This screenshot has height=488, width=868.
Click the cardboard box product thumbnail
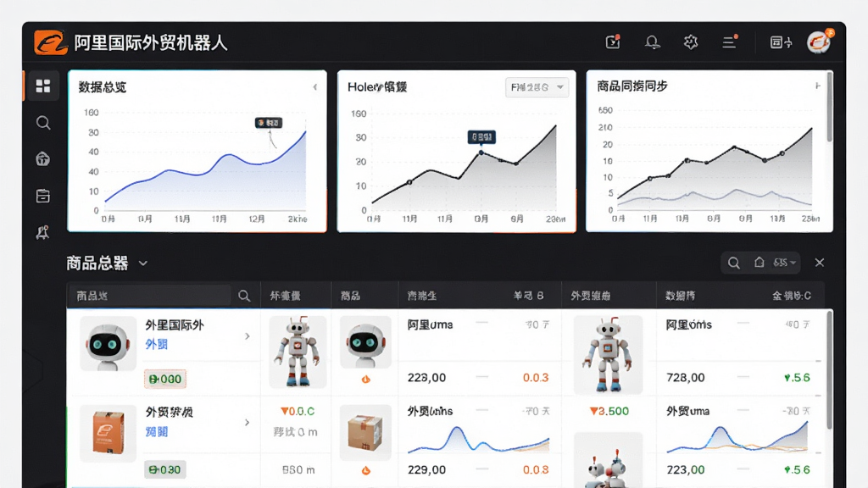[365, 433]
